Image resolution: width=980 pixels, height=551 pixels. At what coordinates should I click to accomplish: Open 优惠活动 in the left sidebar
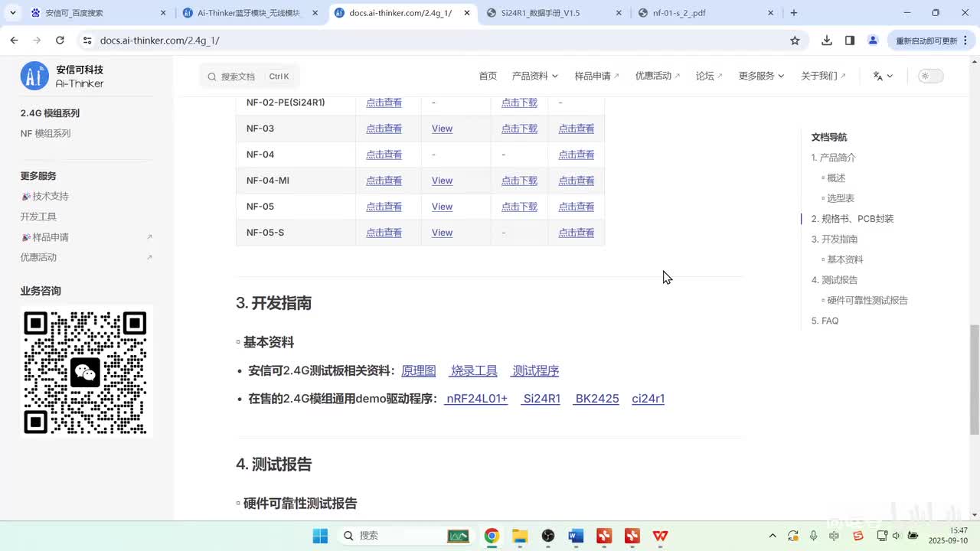(x=38, y=257)
